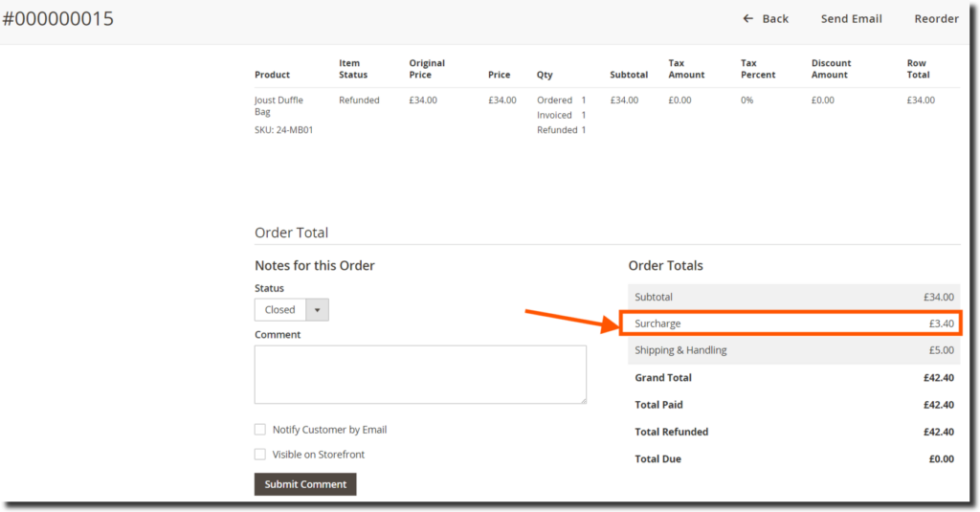The width and height of the screenshot is (980, 512).
Task: Click the Shipping & Handling row
Action: (791, 350)
